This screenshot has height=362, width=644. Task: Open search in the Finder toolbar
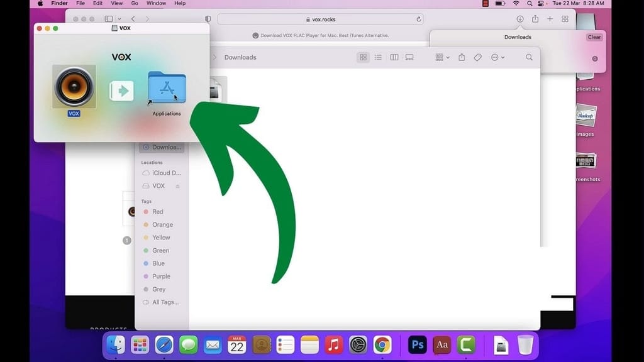pyautogui.click(x=529, y=57)
